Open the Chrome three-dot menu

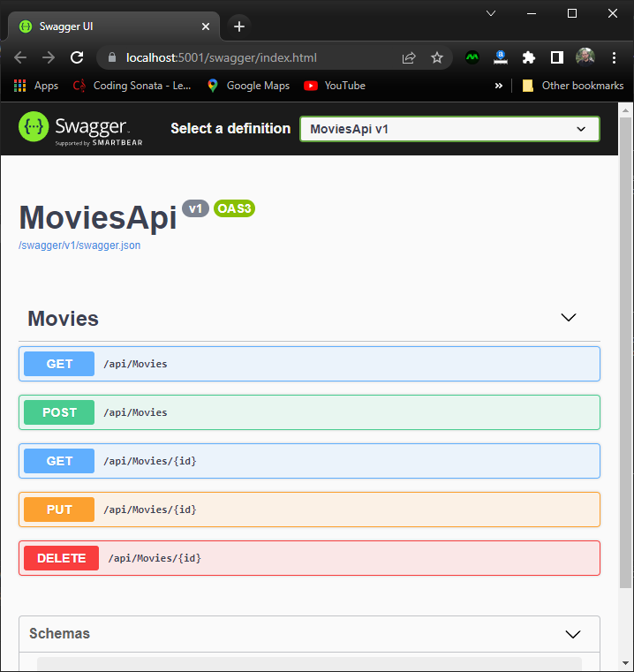pos(615,57)
